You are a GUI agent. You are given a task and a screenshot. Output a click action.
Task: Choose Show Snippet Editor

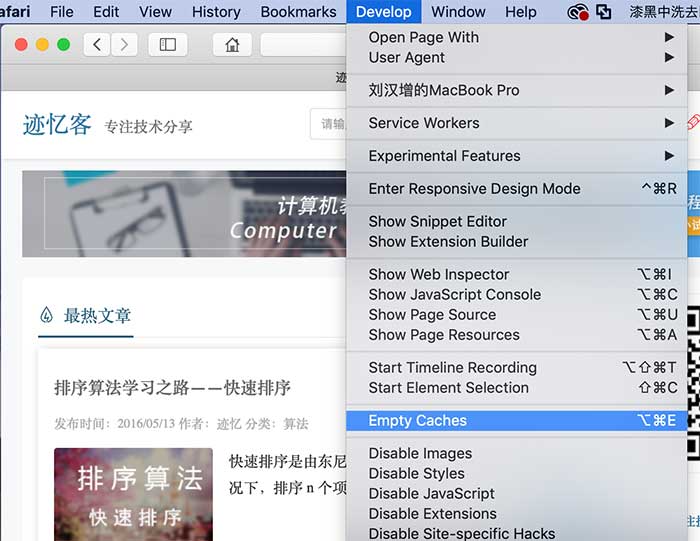[x=517, y=221]
